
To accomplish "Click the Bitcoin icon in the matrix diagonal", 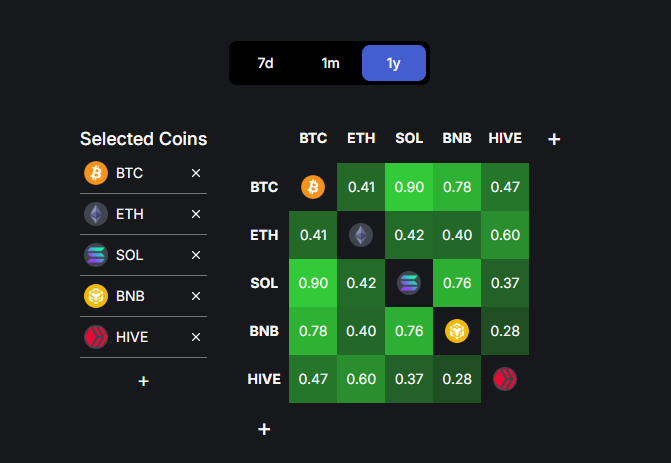I will coord(313,187).
